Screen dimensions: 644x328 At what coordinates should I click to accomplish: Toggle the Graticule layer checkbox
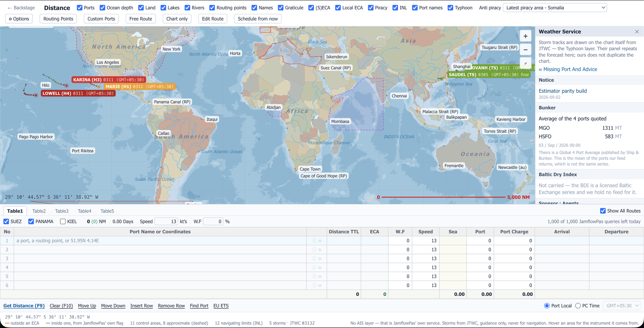[x=281, y=8]
